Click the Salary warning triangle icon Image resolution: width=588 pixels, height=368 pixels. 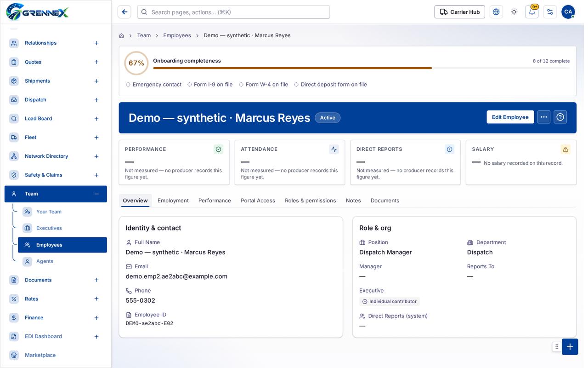click(565, 149)
